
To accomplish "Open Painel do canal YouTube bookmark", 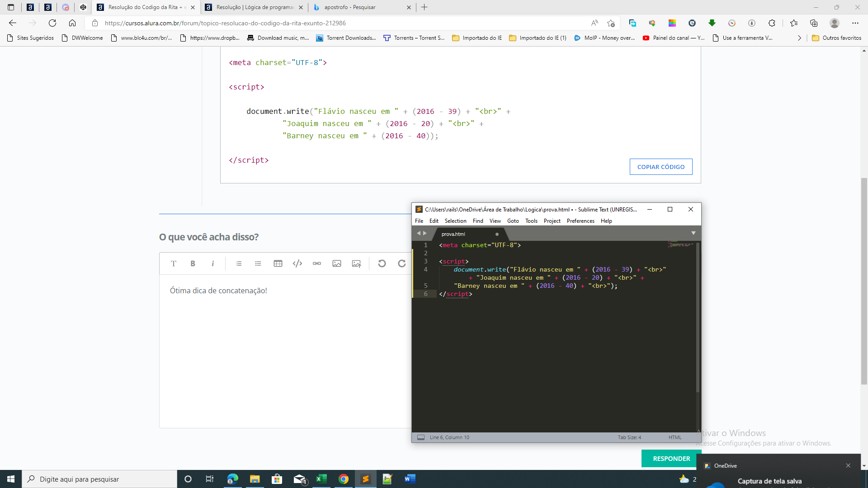I will tap(674, 38).
